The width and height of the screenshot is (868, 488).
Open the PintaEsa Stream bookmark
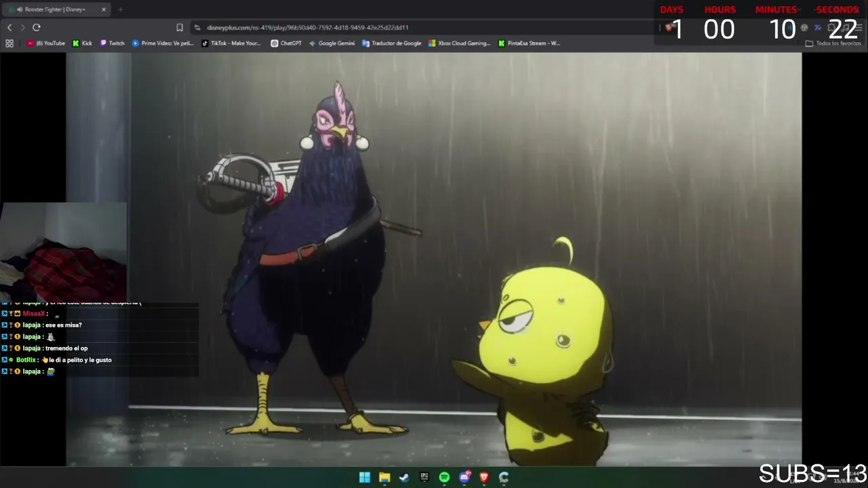click(x=529, y=43)
